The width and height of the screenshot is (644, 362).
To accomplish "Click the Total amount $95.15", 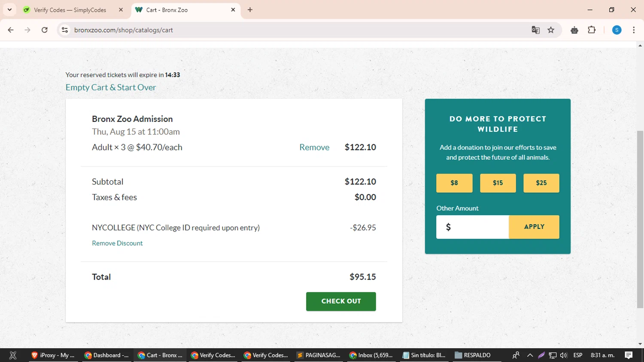I will 363,277.
